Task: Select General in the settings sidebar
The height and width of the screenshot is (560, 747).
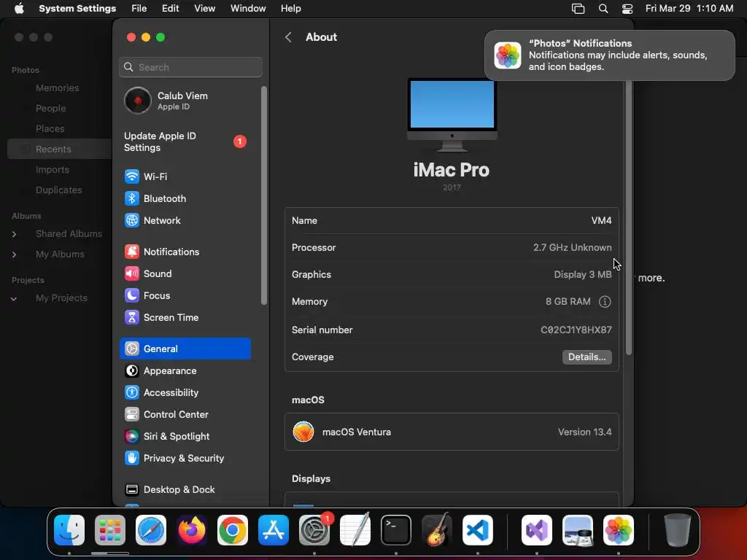Action: [185, 349]
